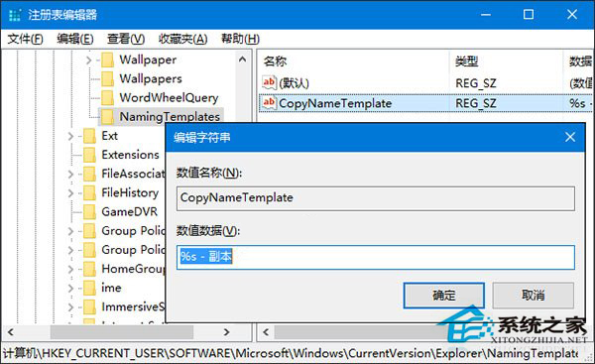The width and height of the screenshot is (595, 364).
Task: Click the Extensions folder icon
Action: pos(89,155)
